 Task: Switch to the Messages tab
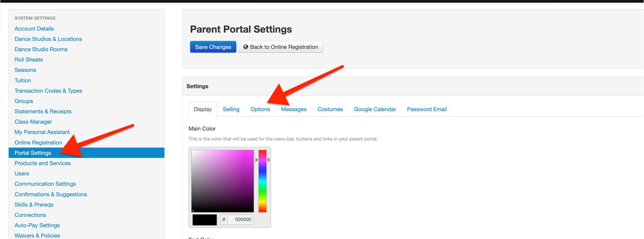tap(293, 109)
